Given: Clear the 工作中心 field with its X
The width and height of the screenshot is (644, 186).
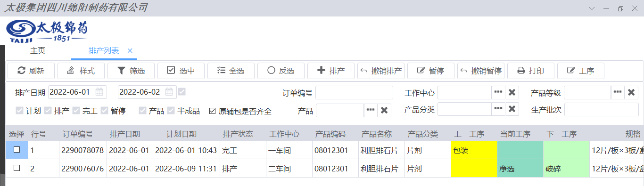Looking at the screenshot, I should click(x=512, y=93).
